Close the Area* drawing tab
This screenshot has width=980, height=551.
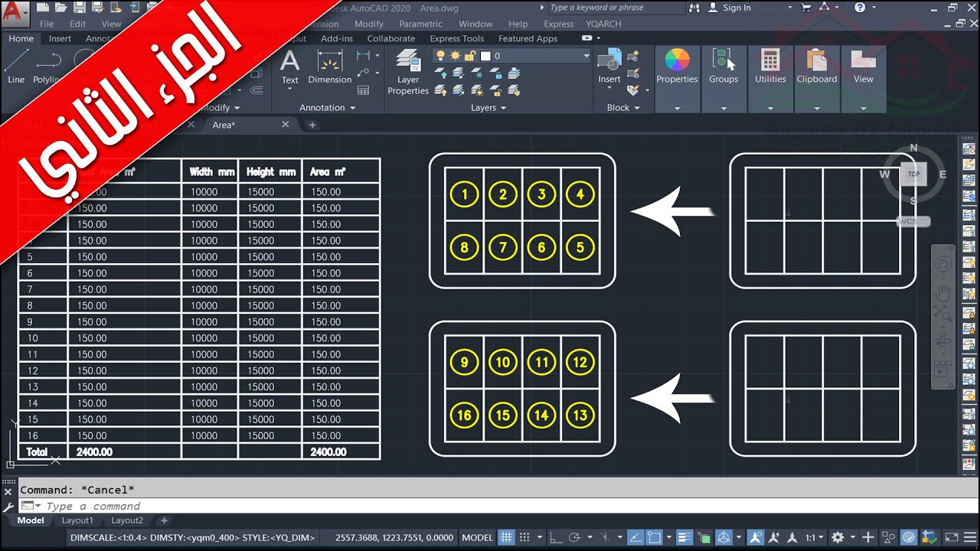click(x=286, y=124)
